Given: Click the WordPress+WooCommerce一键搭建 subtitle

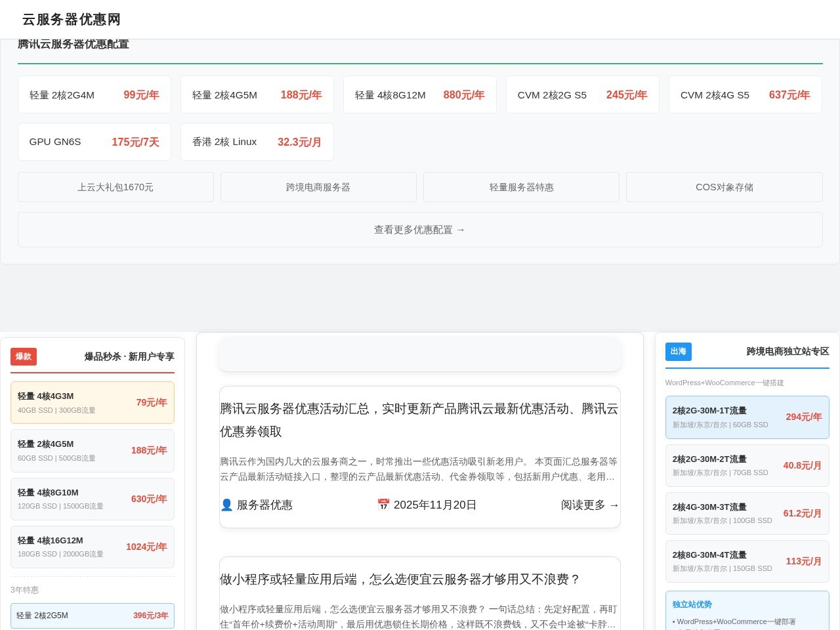Looking at the screenshot, I should pos(724,383).
